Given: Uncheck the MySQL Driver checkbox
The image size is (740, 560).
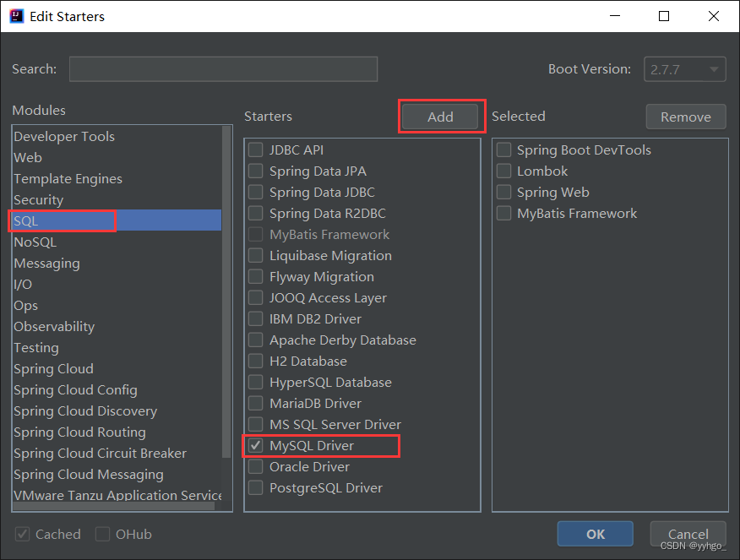Looking at the screenshot, I should coord(256,445).
